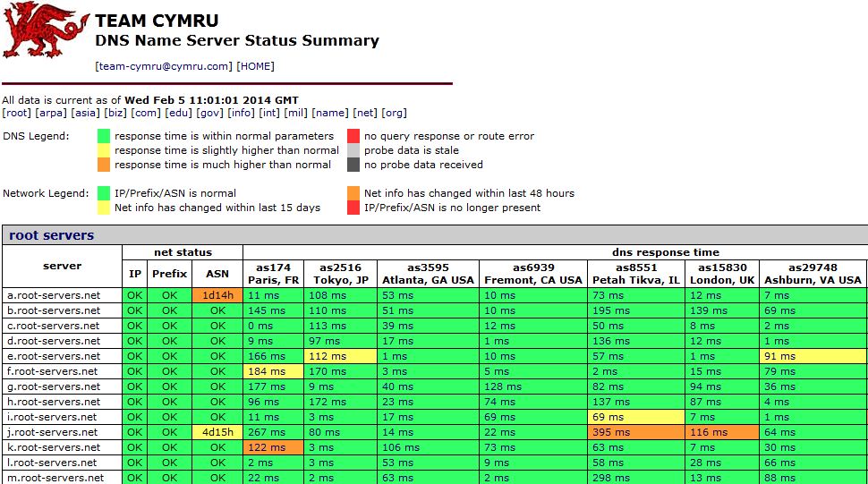Click the as6939 Fremont, CA USA header
Image resolution: width=868 pixels, height=484 pixels.
click(533, 274)
